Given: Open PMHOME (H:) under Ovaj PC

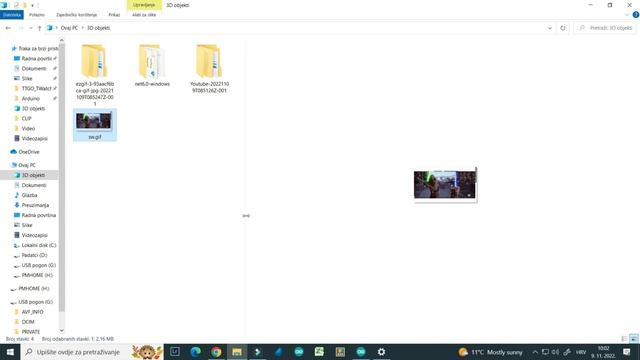Looking at the screenshot, I should [x=37, y=275].
